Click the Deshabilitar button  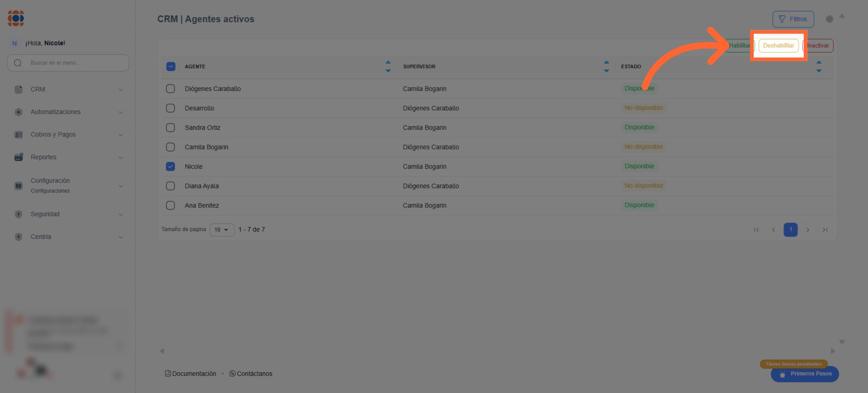pyautogui.click(x=778, y=46)
